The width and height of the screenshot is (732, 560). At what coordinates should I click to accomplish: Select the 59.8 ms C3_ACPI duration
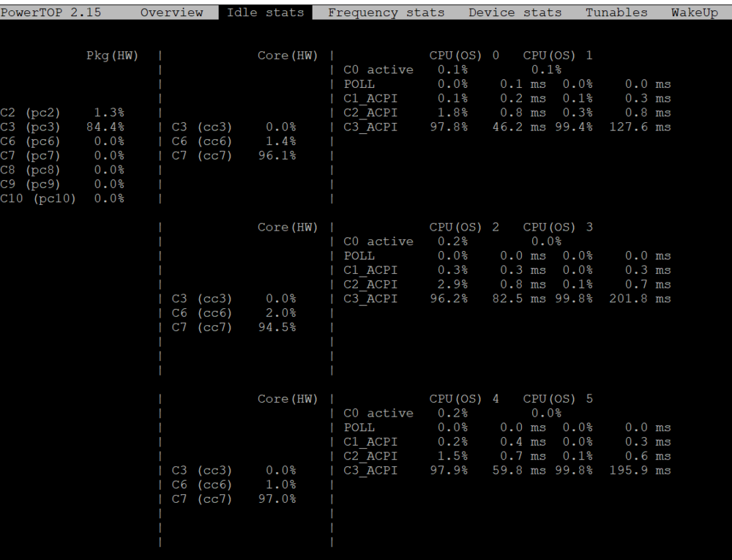click(519, 471)
